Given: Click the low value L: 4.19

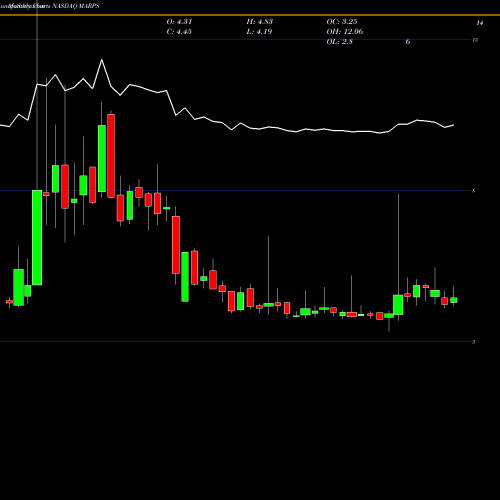Looking at the screenshot, I should (259, 32).
